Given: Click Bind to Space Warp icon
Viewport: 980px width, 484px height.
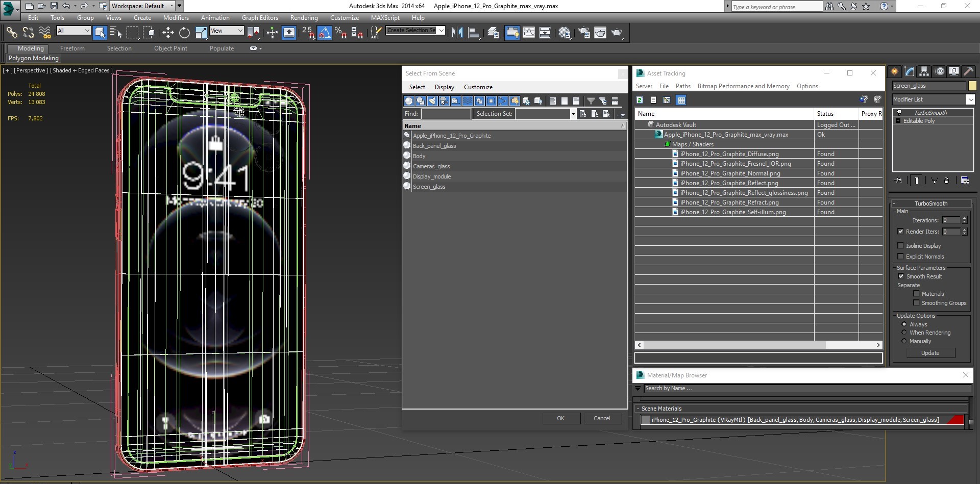Looking at the screenshot, I should 45,33.
